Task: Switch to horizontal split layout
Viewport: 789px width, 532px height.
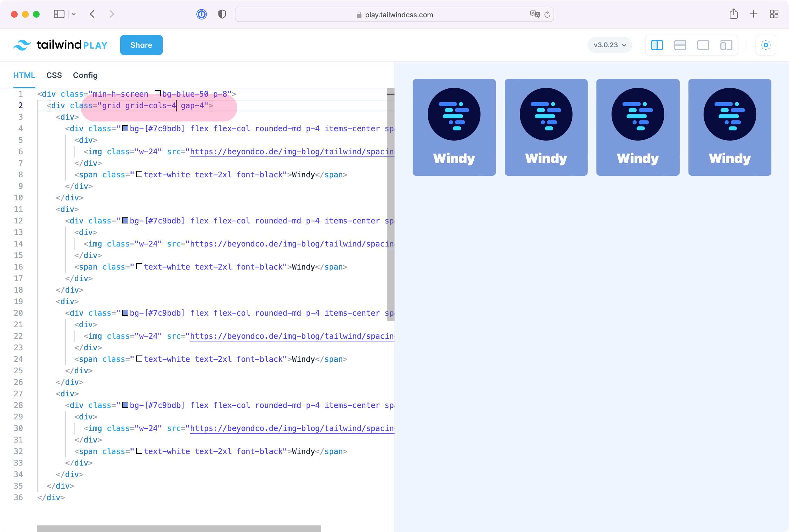Action: coord(680,45)
